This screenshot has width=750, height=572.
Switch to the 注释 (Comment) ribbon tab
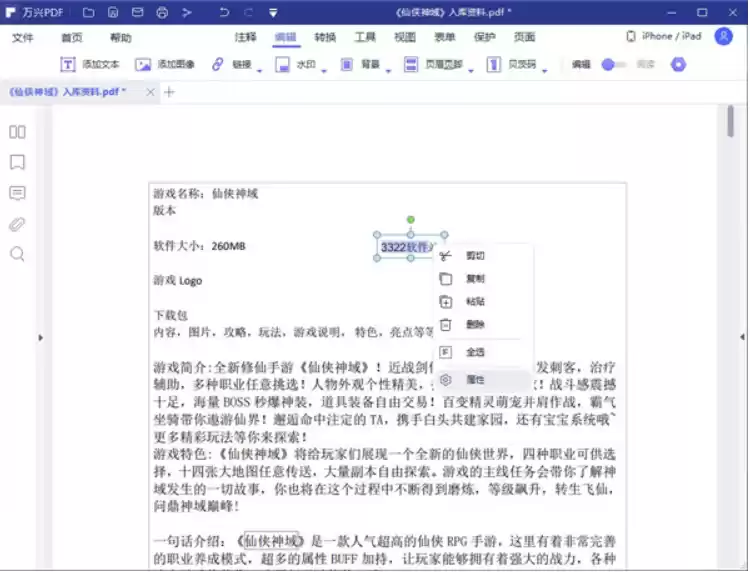[x=245, y=37]
